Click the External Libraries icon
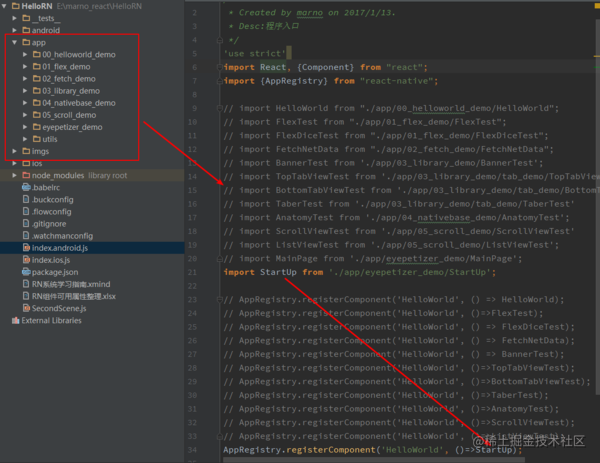Viewport: 600px width, 463px height. pos(16,320)
